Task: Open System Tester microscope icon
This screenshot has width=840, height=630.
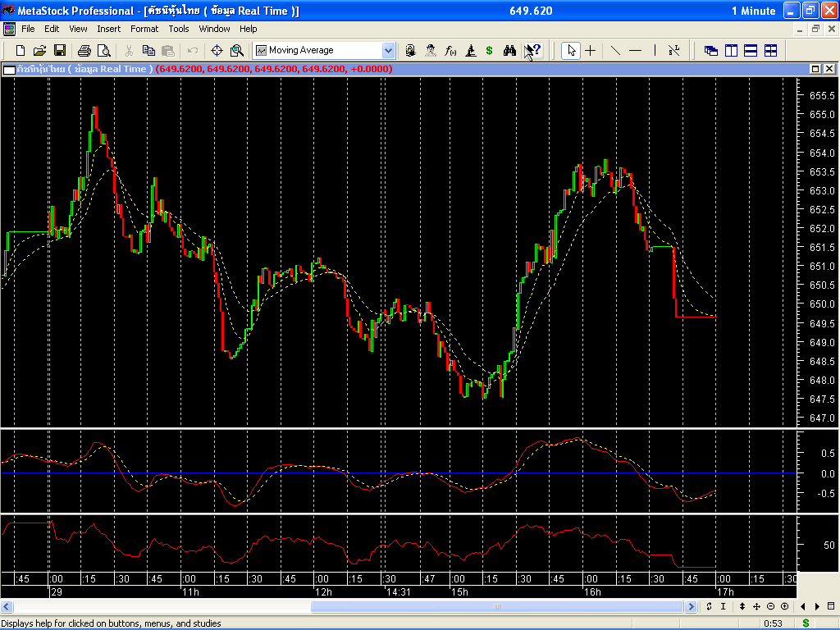Action: [470, 50]
